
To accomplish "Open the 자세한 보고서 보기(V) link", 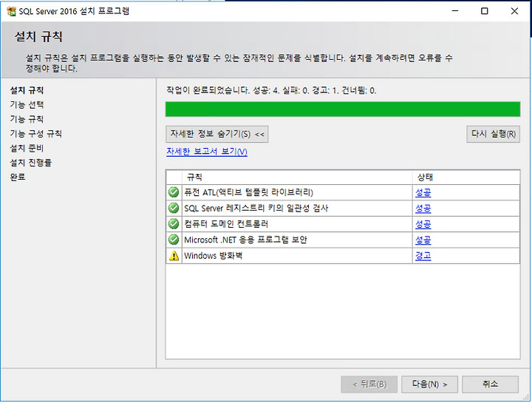I will tap(207, 152).
